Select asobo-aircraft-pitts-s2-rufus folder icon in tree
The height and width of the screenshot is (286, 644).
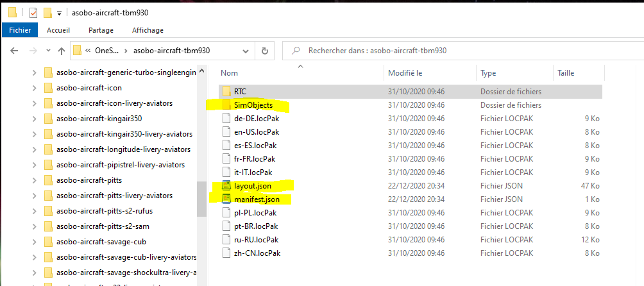tap(49, 211)
